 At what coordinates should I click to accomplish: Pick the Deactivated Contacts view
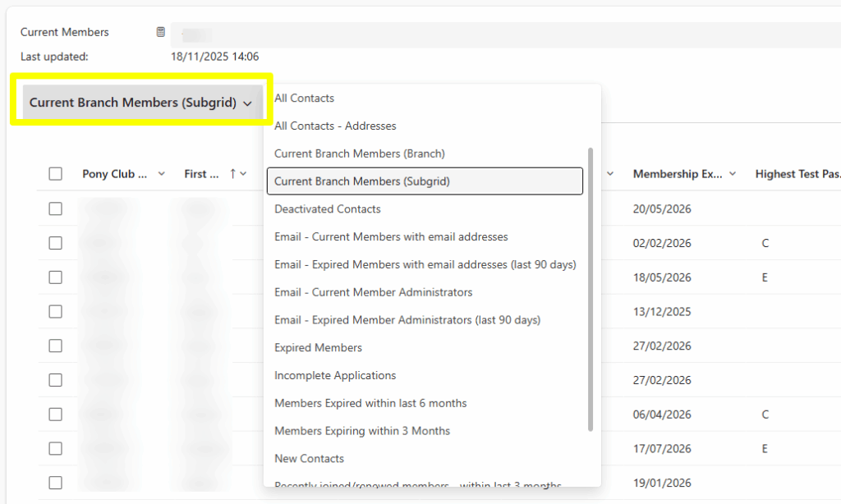[x=328, y=209]
